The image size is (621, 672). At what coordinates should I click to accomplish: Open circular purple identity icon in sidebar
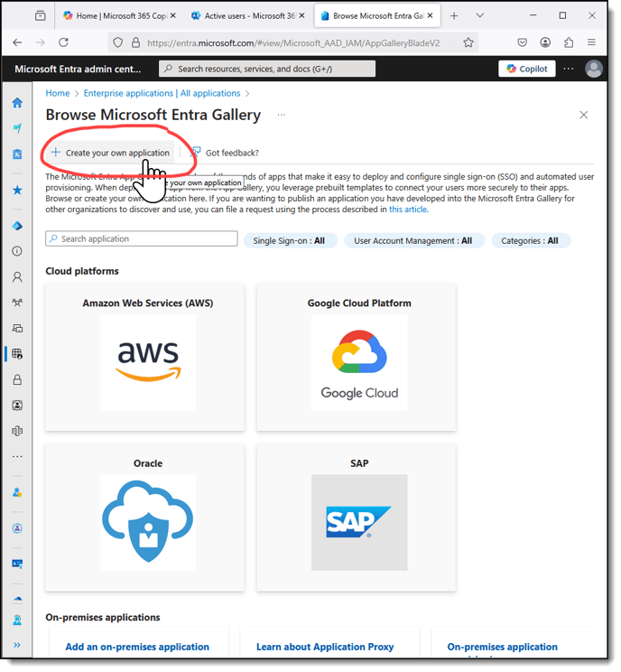17,529
